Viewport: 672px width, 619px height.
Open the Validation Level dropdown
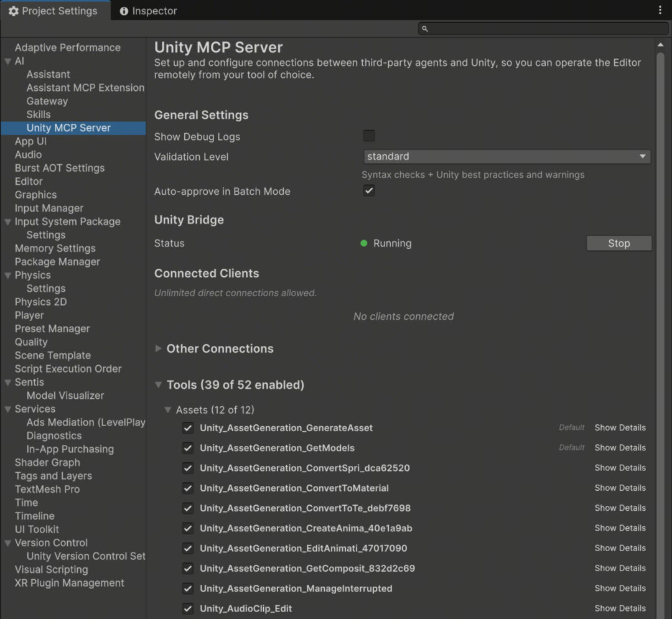click(507, 156)
